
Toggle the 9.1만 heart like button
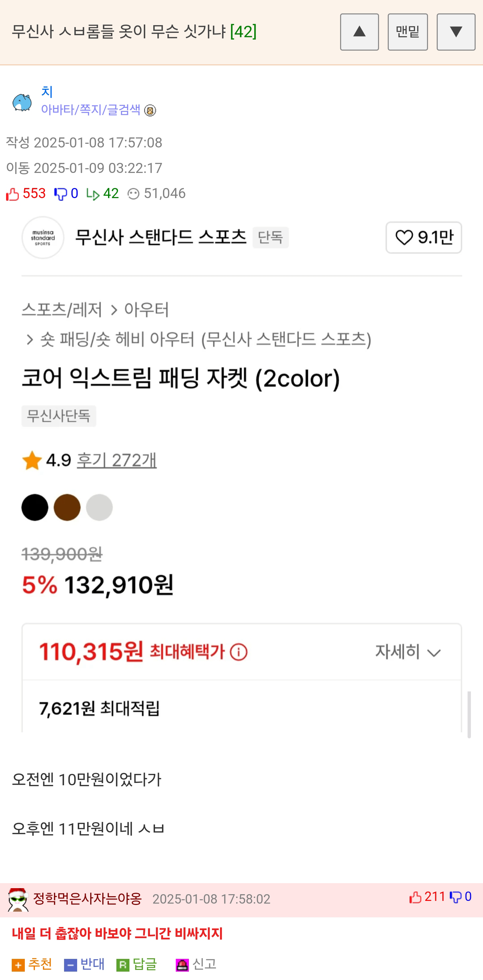(423, 237)
